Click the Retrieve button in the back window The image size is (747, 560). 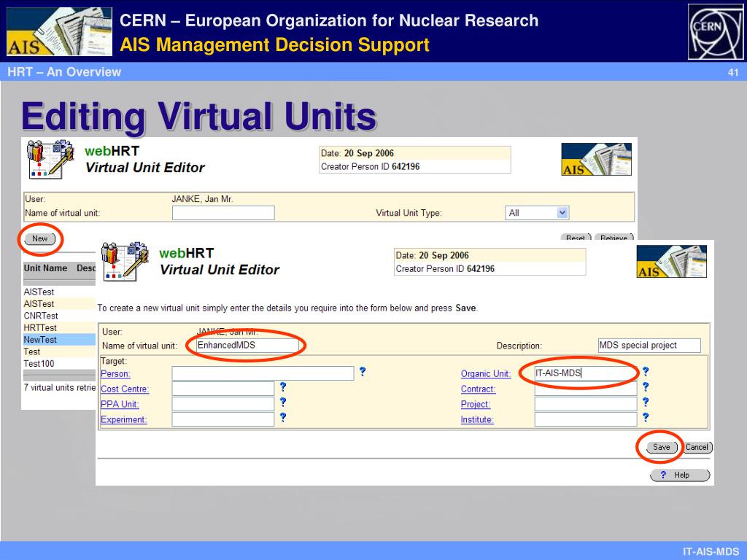pos(614,237)
